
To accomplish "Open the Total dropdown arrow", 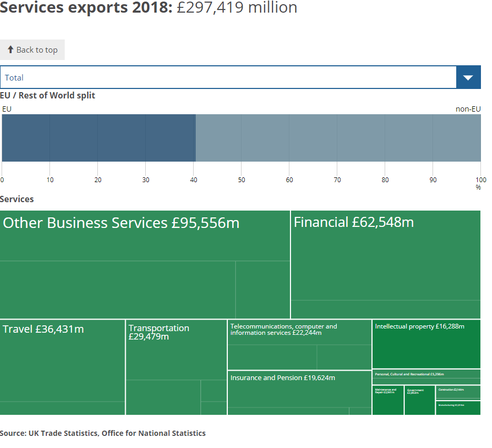I will tap(468, 77).
